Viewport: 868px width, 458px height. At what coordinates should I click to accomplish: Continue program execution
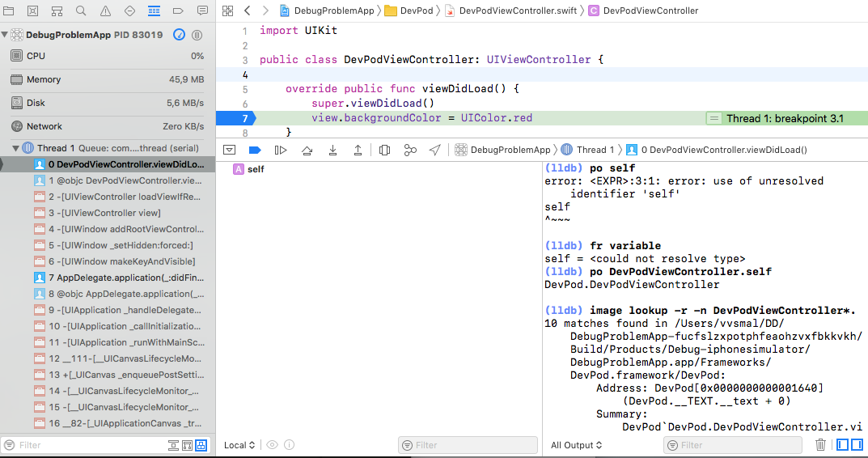pos(281,150)
